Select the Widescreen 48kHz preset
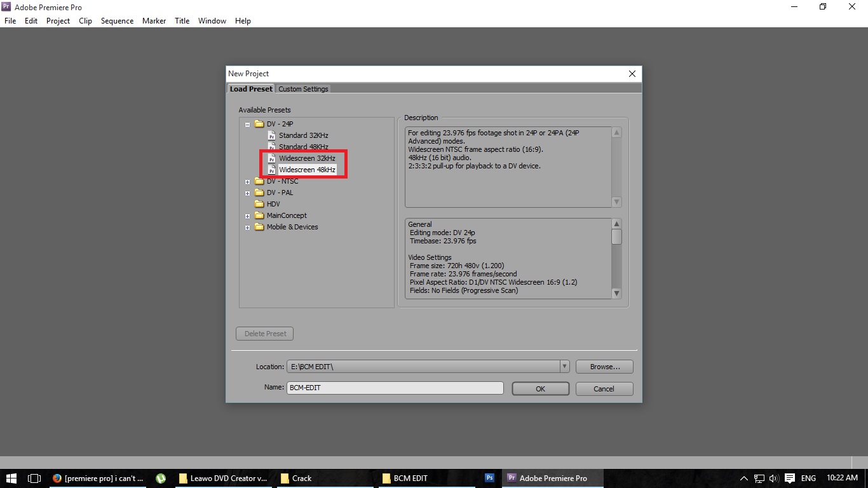Viewport: 868px width, 488px height. click(307, 170)
